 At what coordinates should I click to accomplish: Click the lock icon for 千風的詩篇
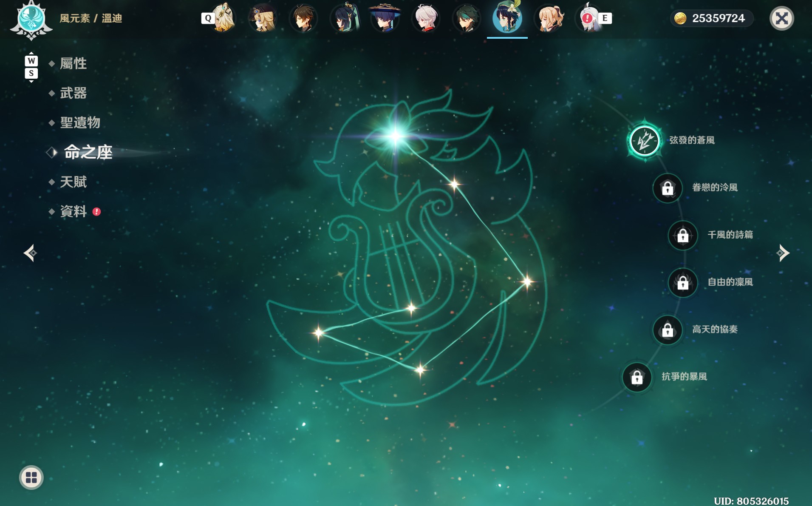pyautogui.click(x=683, y=235)
